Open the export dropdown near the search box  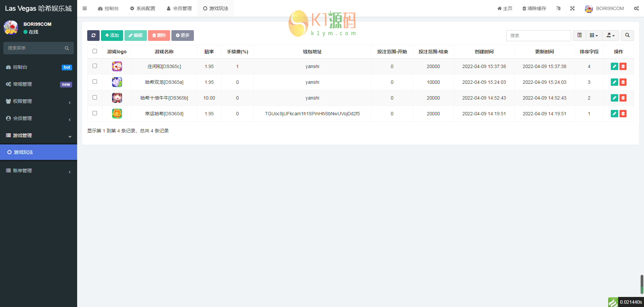click(x=610, y=35)
